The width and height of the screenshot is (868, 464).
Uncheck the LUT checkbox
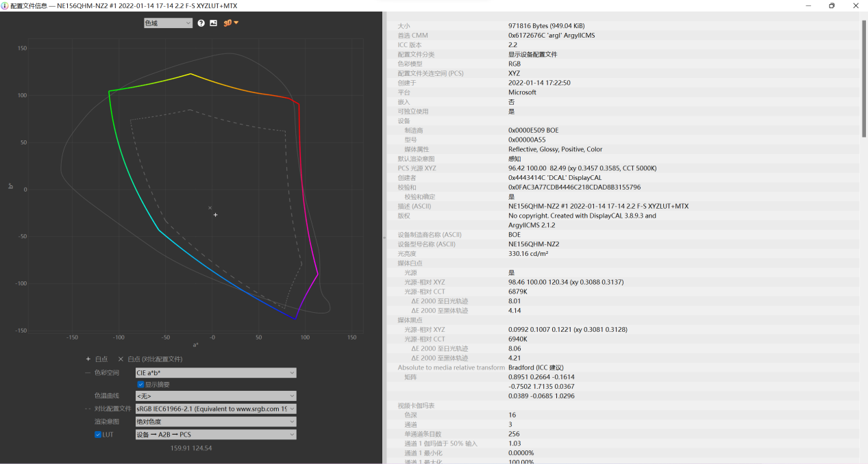coord(98,435)
